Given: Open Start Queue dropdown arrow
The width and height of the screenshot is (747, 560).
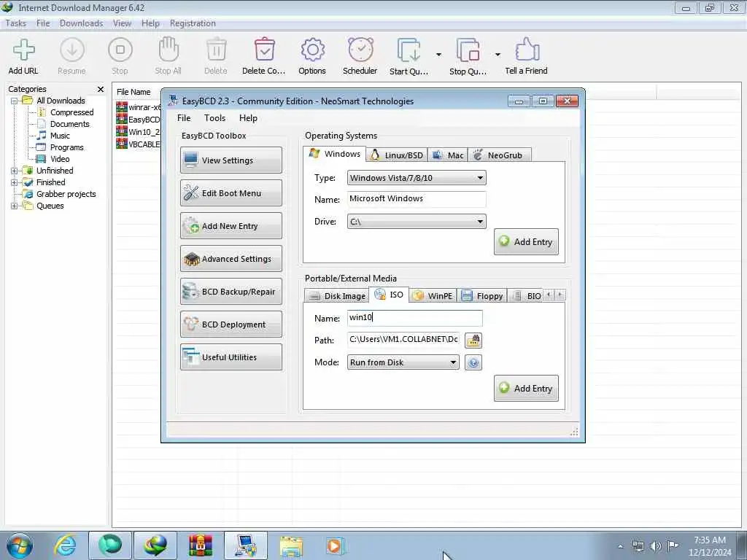Looking at the screenshot, I should (x=438, y=55).
